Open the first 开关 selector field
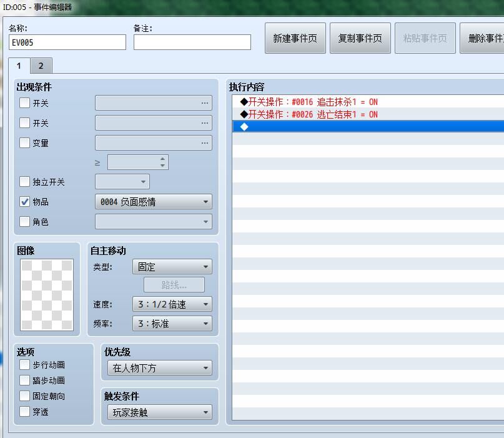Image resolution: width=504 pixels, height=438 pixels. 153,103
